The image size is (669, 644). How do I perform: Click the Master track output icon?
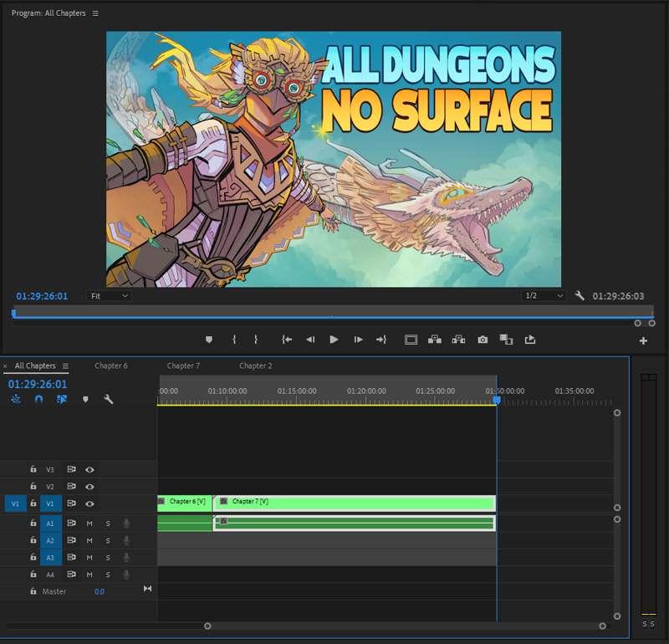click(148, 589)
